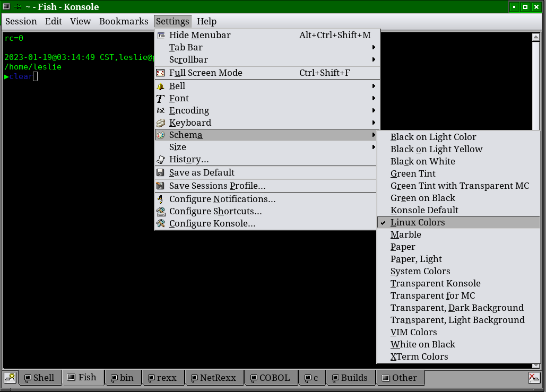Click the terminal icon on the COBOL tab
546x392 pixels.
click(x=254, y=378)
